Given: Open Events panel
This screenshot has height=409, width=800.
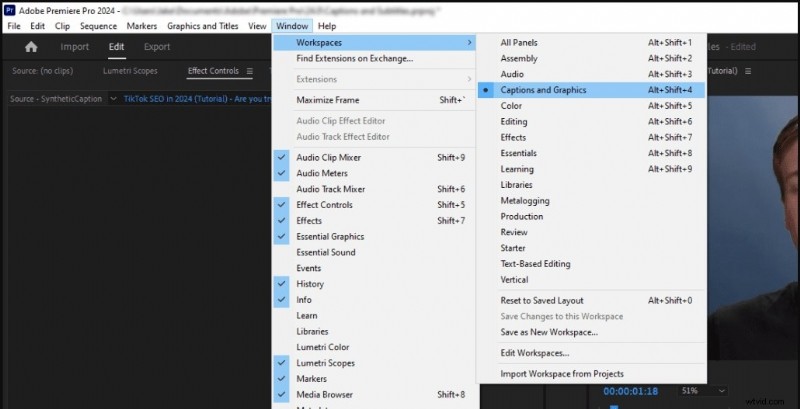Looking at the screenshot, I should [374, 268].
